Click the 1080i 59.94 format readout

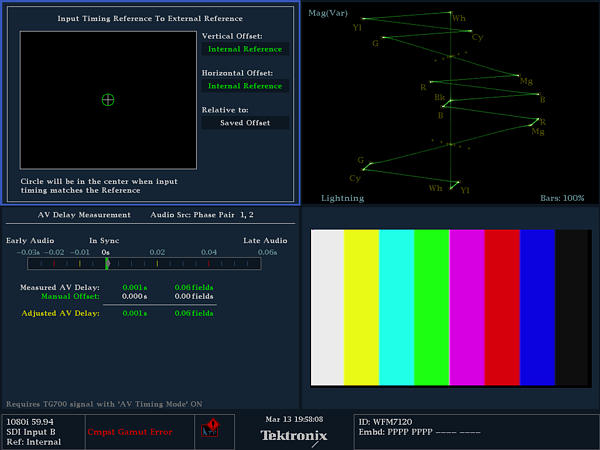coord(30,422)
